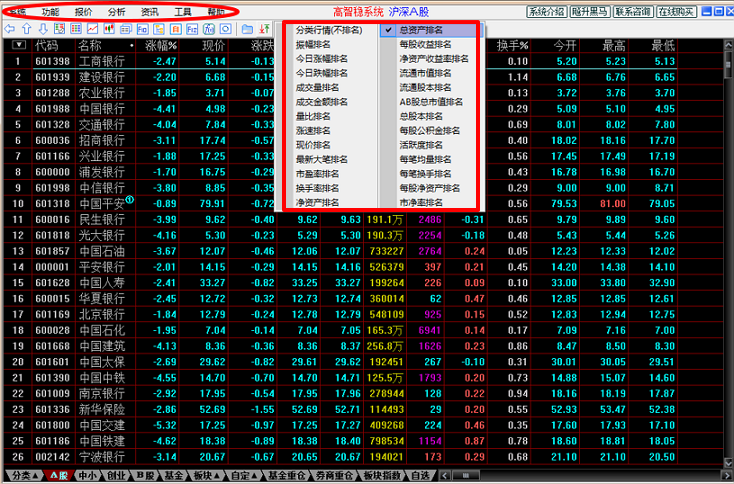Open the 资讯 menu
The image size is (734, 484).
(150, 12)
